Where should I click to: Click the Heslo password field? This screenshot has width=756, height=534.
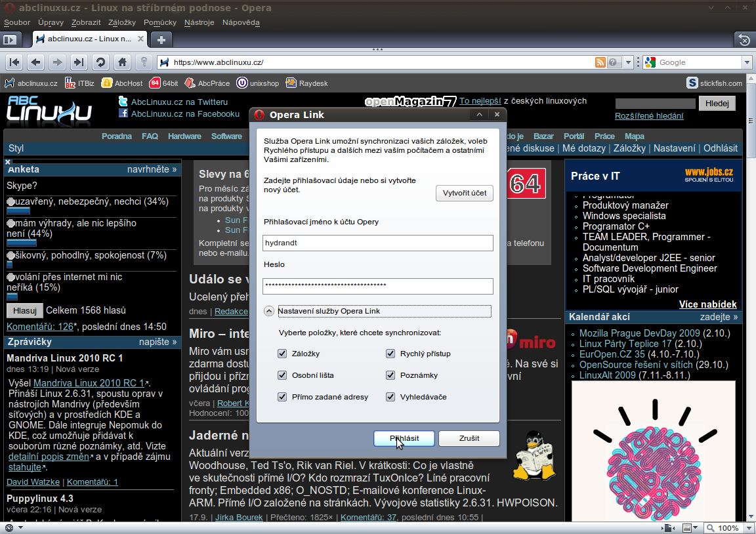(378, 286)
